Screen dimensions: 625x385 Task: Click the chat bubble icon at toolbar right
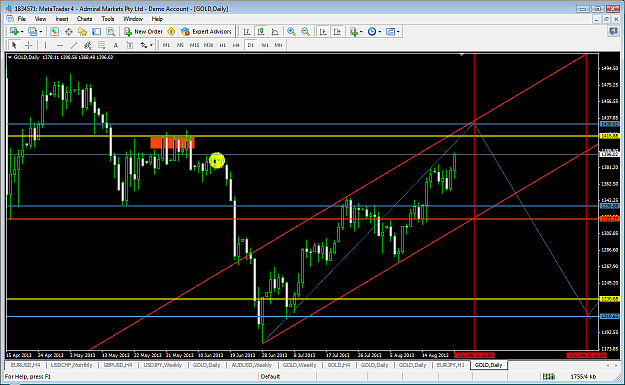tap(613, 31)
